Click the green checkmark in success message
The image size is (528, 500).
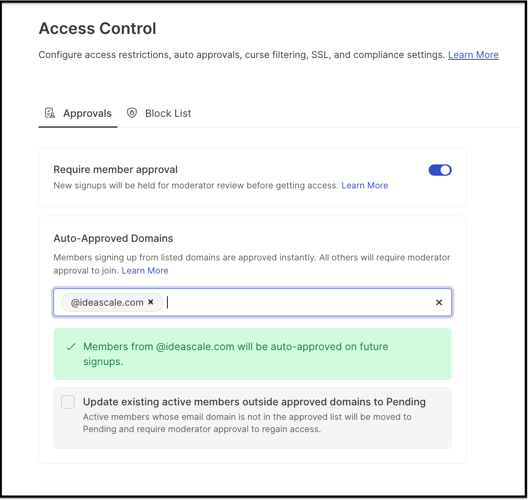(x=71, y=347)
